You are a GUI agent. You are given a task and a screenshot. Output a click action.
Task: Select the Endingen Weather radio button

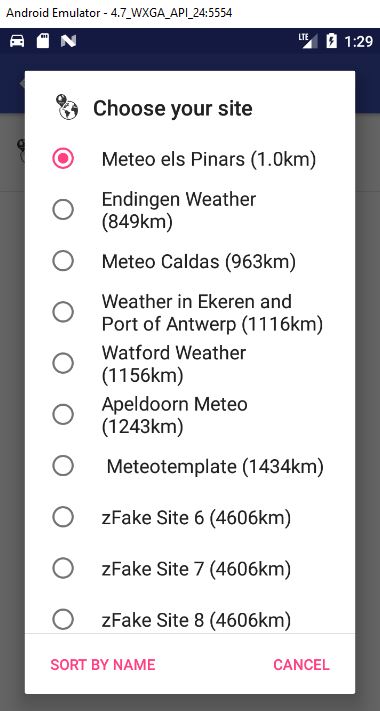point(63,209)
